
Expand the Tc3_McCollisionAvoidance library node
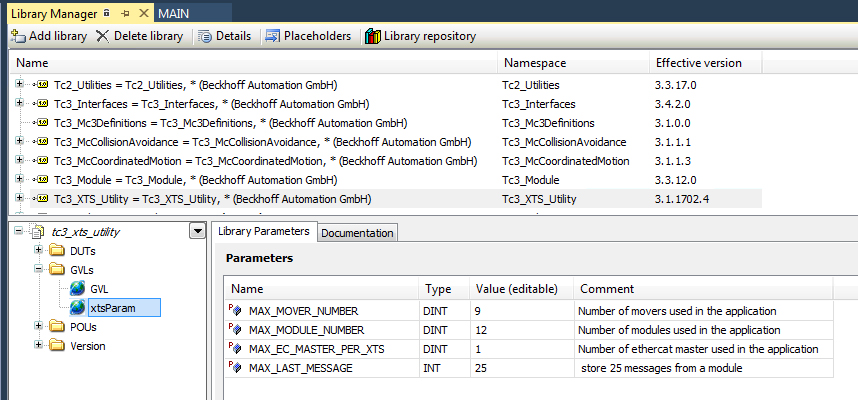coord(20,141)
